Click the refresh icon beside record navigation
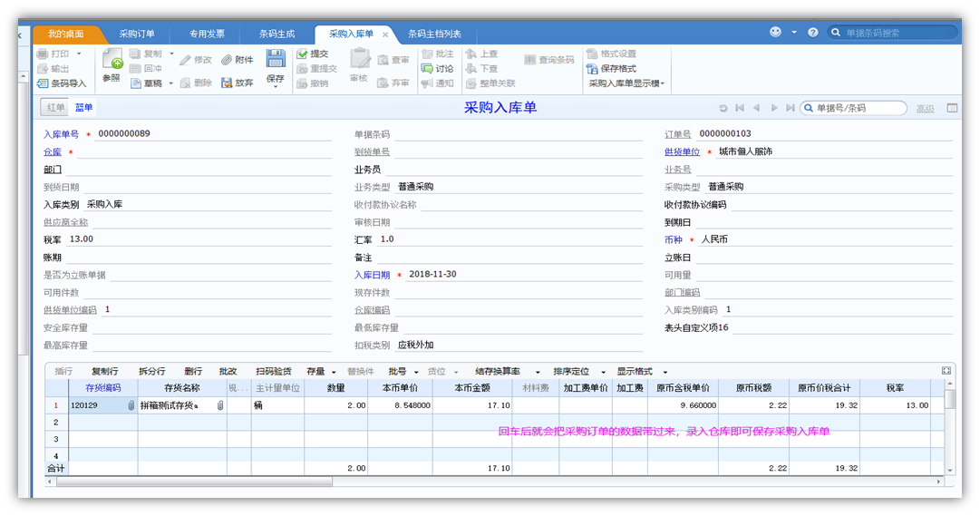The height and width of the screenshot is (516, 980). 723,108
